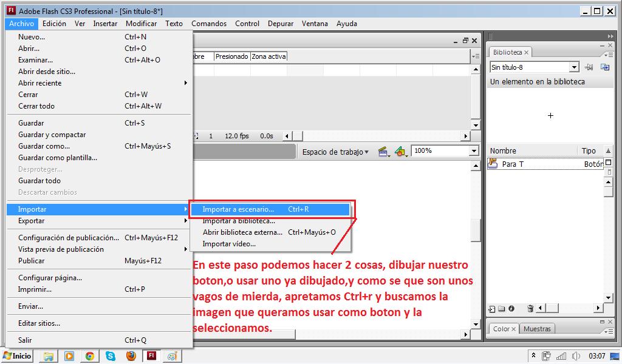Select the Zona activa button frame
622x364 pixels.
tap(268, 56)
